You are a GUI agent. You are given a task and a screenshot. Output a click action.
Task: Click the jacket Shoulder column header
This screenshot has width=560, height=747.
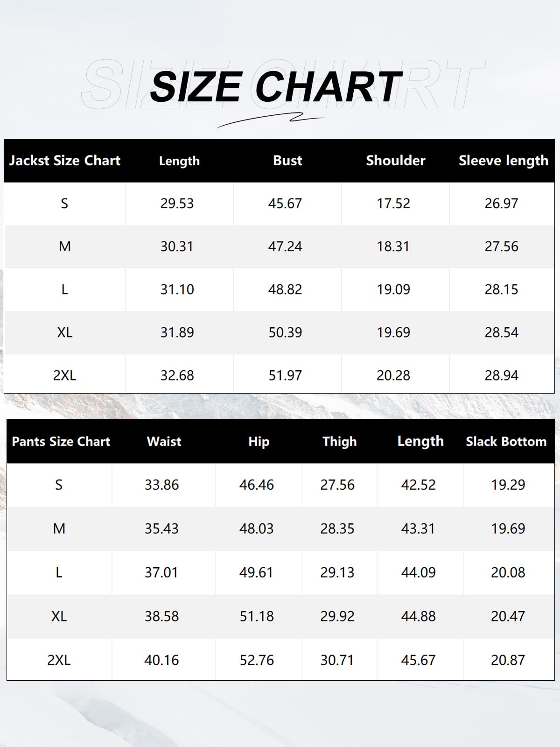coord(395,161)
